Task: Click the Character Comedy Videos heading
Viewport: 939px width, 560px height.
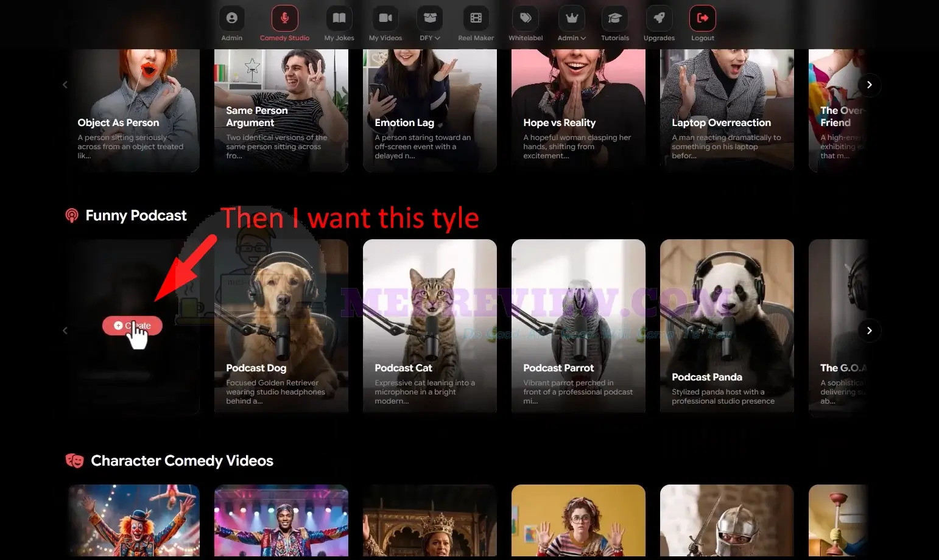Action: tap(182, 461)
